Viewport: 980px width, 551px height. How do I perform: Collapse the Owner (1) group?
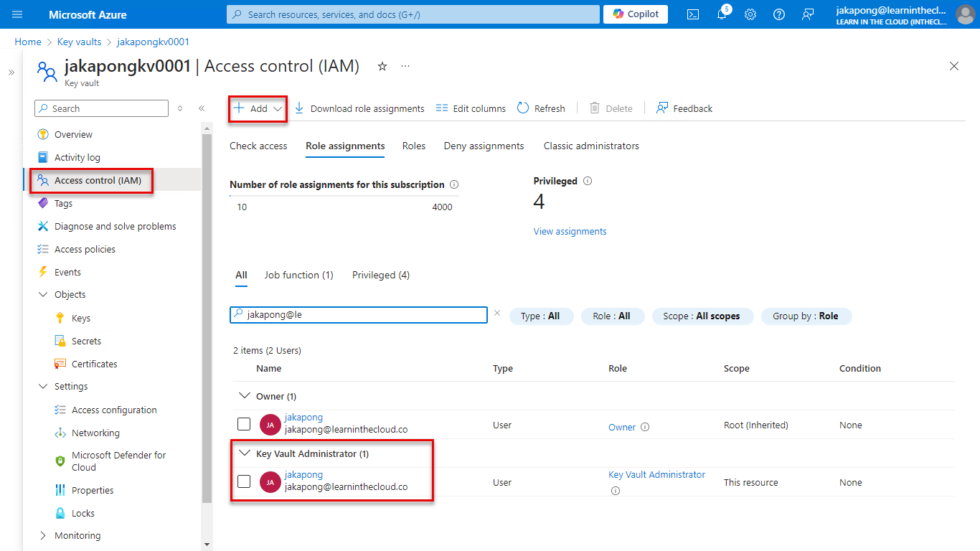[x=244, y=396]
